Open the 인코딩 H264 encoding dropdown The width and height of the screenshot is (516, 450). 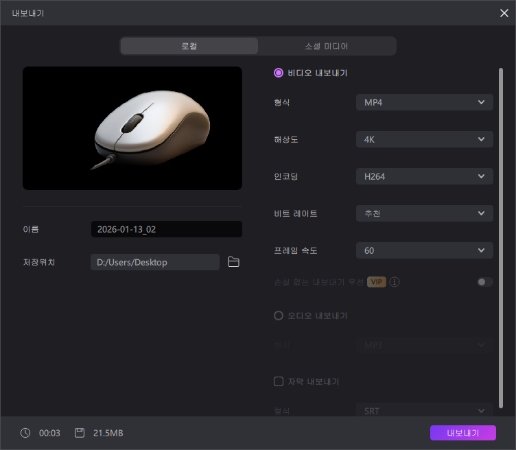click(x=424, y=176)
